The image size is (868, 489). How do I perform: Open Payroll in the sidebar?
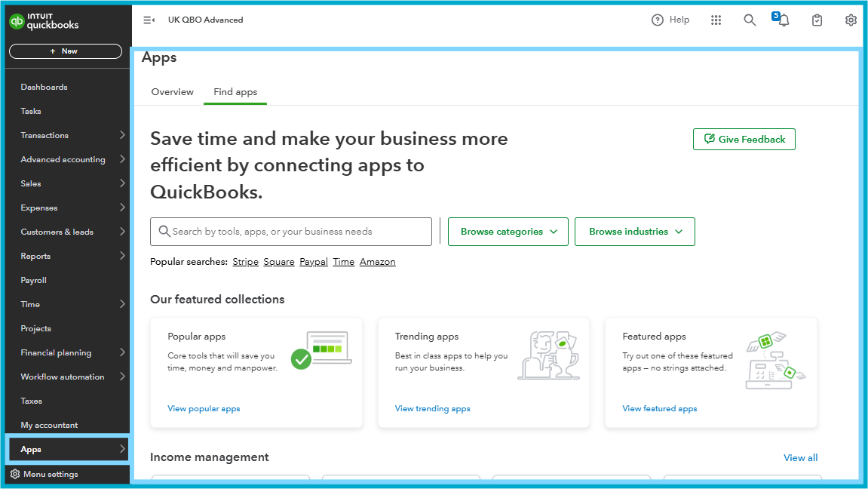coord(34,280)
